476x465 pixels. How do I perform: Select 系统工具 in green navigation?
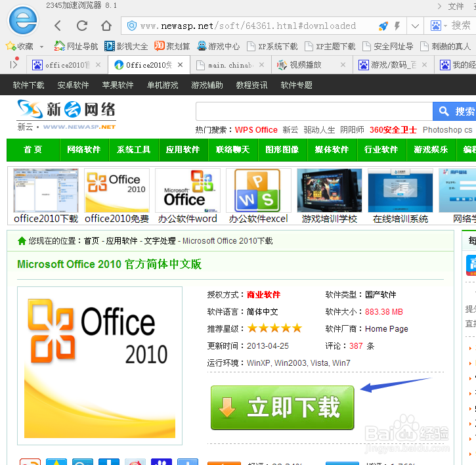pos(133,150)
